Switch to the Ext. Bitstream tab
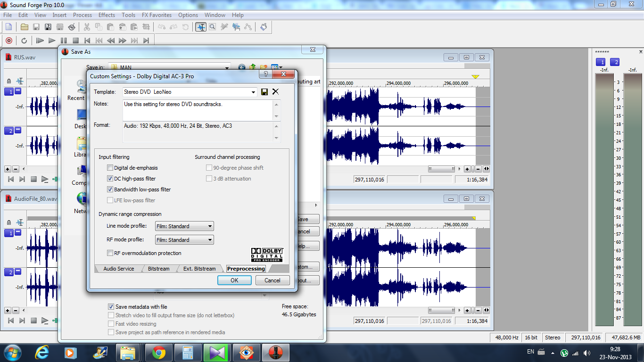The width and height of the screenshot is (644, 362). [x=199, y=269]
